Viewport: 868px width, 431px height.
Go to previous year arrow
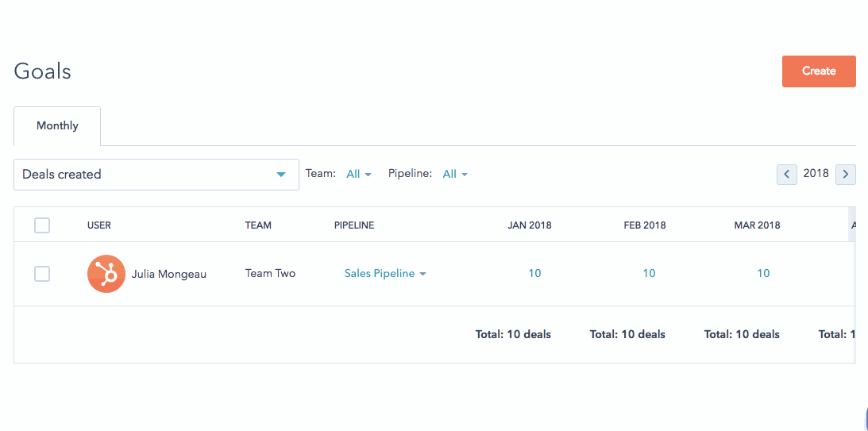coord(787,175)
